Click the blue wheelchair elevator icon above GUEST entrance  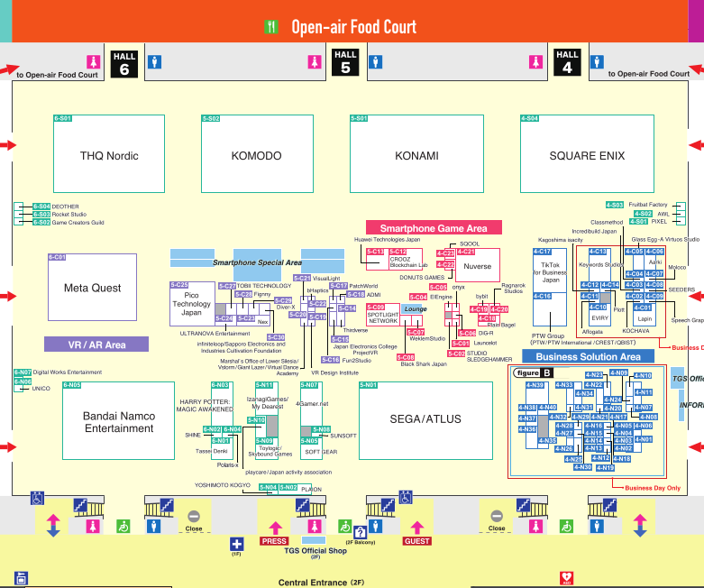click(406, 497)
